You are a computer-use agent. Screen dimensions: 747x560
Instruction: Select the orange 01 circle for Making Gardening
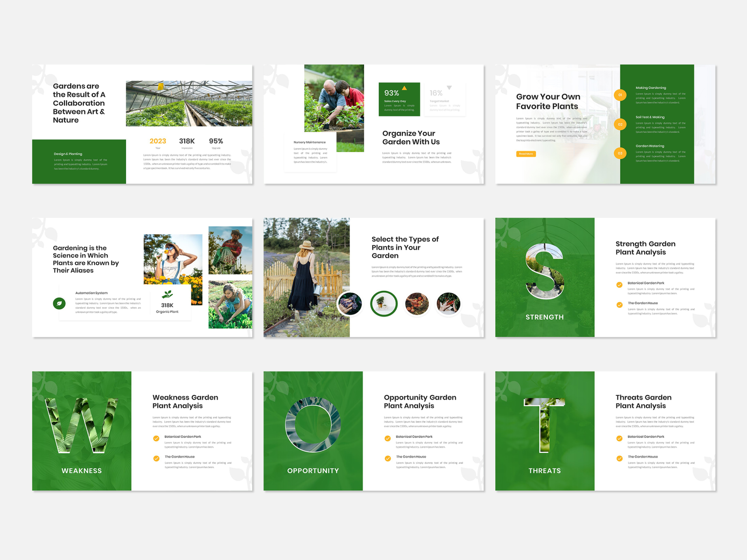click(620, 95)
